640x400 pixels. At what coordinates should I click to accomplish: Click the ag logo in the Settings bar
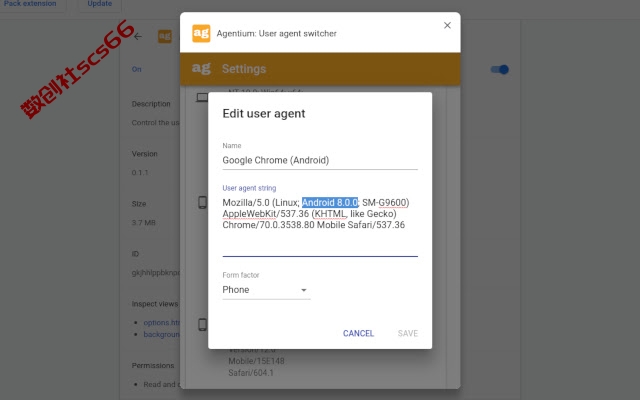(201, 68)
